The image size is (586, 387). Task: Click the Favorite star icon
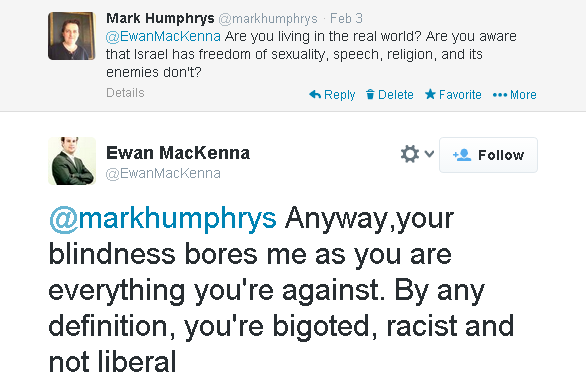point(430,94)
